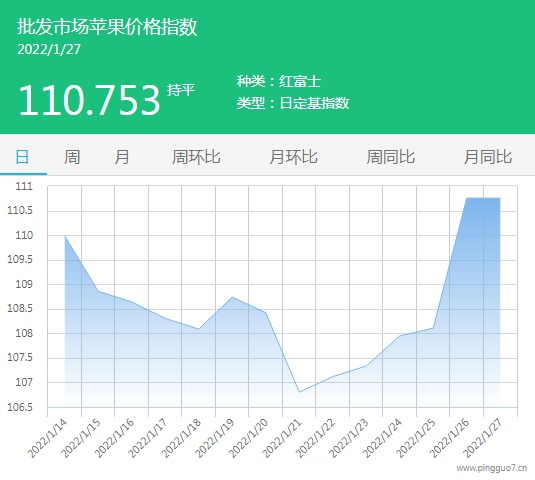Viewport: 535px width, 480px height.
Task: Switch to 周环比 tab
Action: [x=196, y=157]
